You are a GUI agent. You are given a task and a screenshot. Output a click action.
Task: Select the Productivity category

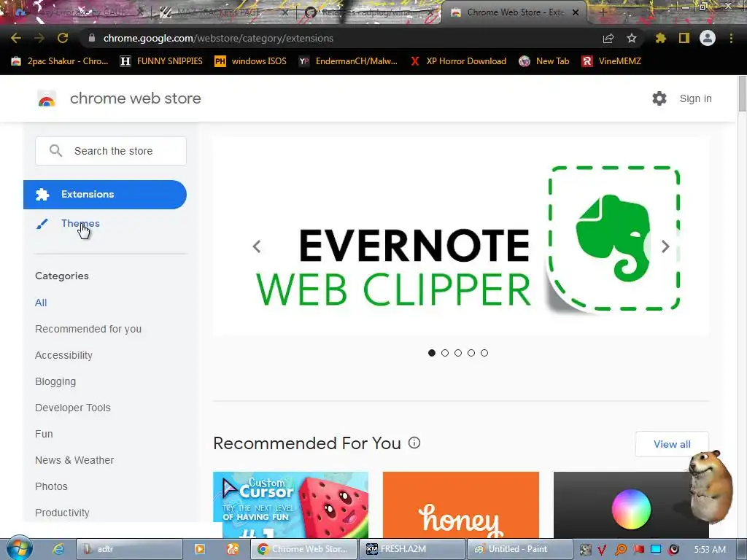62,513
